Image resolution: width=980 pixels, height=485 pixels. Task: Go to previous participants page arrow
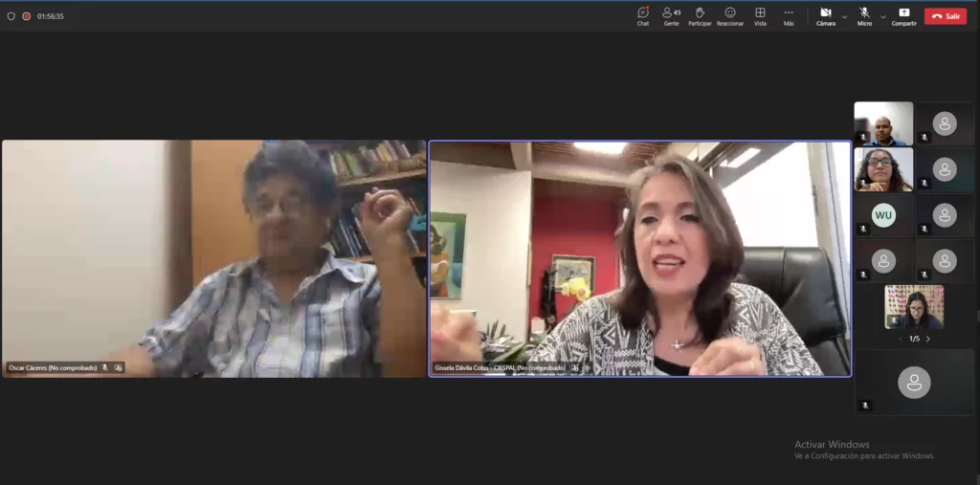pos(900,339)
